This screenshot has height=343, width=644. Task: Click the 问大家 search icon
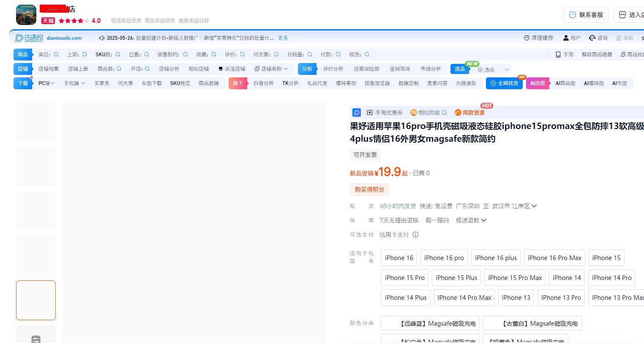[276, 55]
